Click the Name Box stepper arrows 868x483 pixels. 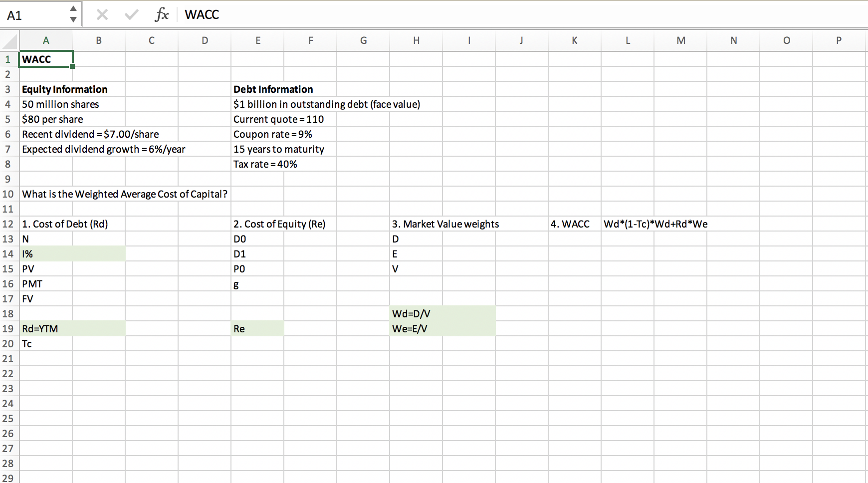pyautogui.click(x=73, y=14)
